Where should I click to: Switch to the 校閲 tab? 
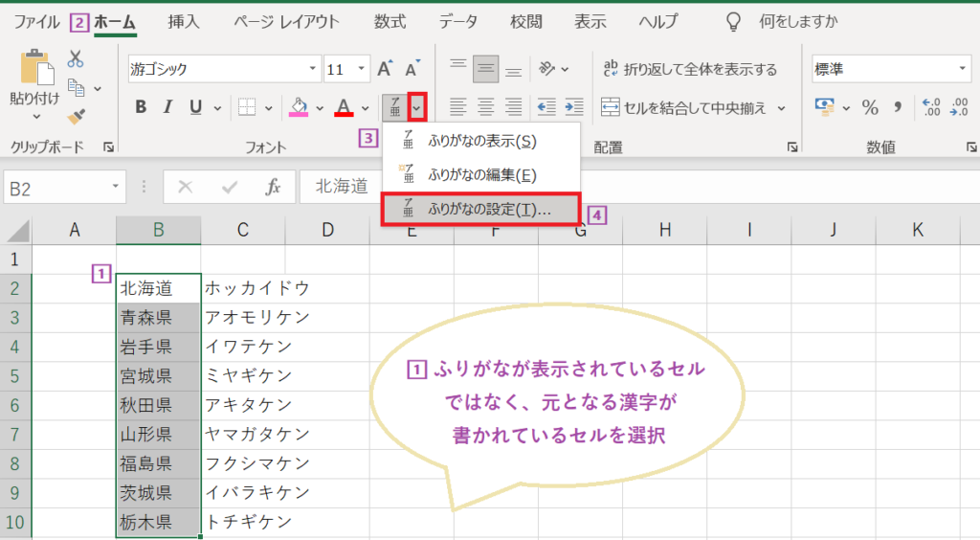(x=526, y=22)
